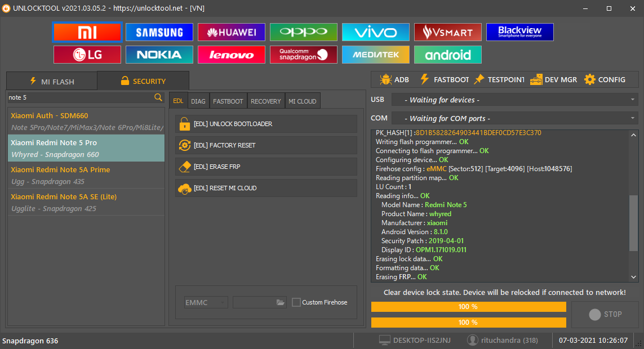This screenshot has width=644, height=349.
Task: Open the COM ports dropdown
Action: [x=515, y=119]
